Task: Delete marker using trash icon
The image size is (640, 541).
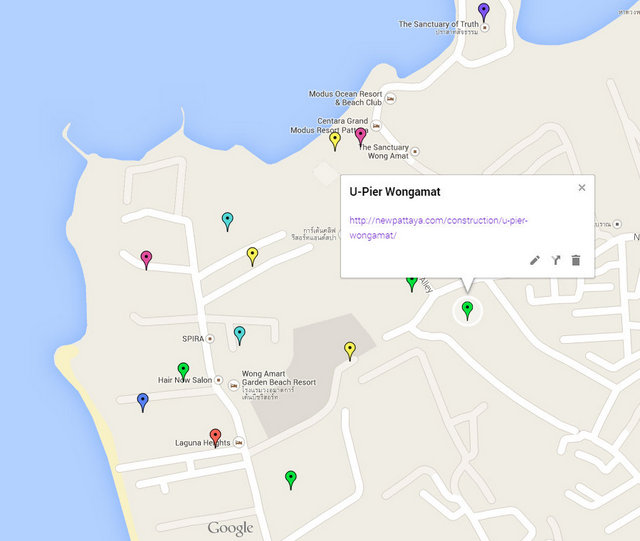Action: coord(576,260)
